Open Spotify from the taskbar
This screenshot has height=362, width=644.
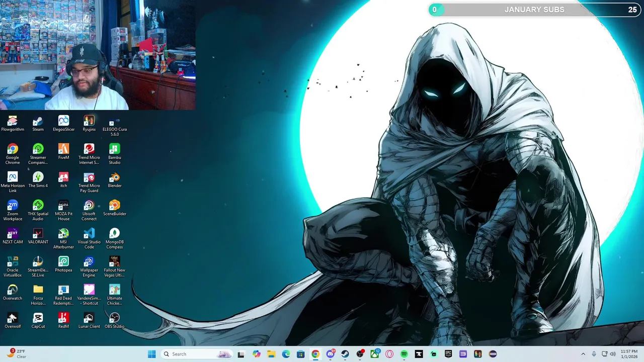click(404, 354)
